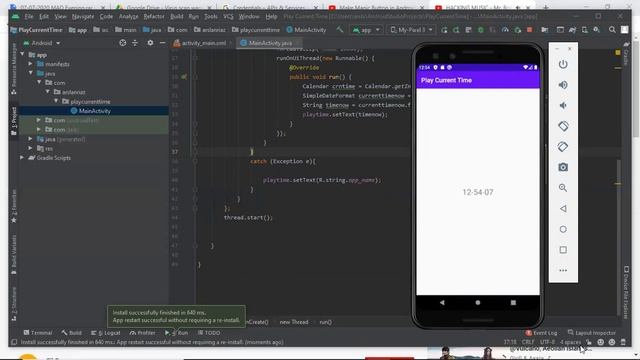
Task: Expand the java (generated) folder
Action: (31, 139)
